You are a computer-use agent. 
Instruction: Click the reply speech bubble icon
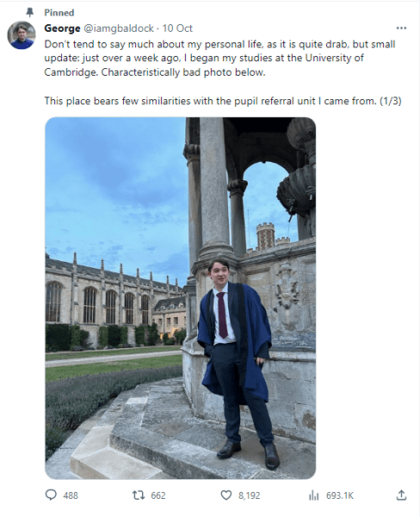click(x=51, y=495)
